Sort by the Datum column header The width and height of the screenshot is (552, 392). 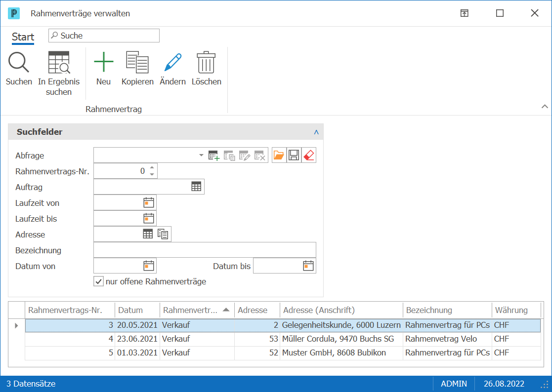tap(137, 310)
